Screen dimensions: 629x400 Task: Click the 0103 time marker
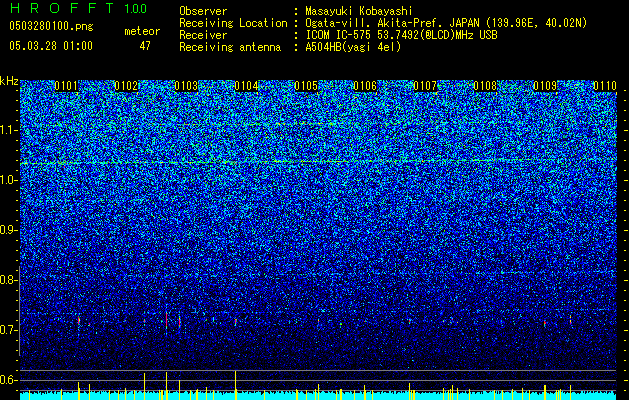point(186,86)
